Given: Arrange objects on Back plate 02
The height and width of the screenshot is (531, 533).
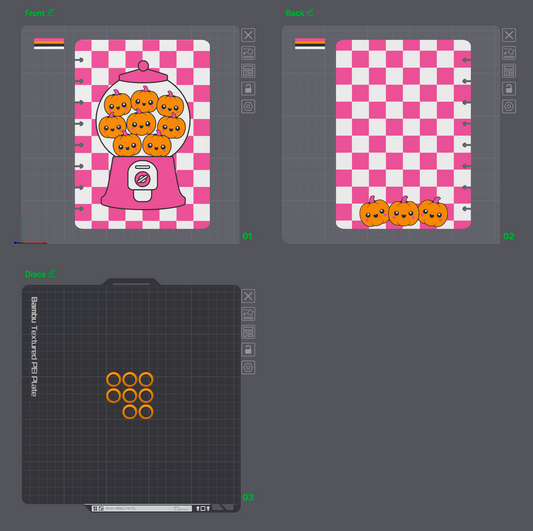Looking at the screenshot, I should [x=509, y=71].
